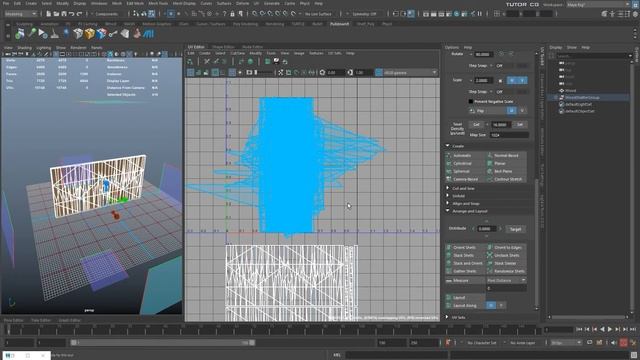Adjust the dim image slider in UV Editor toolbar
This screenshot has width=640, height=360.
point(264,73)
